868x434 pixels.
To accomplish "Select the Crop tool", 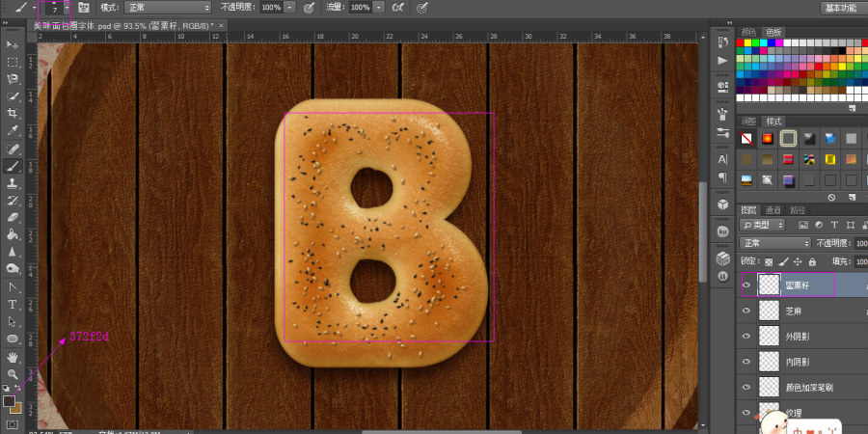I will [13, 114].
